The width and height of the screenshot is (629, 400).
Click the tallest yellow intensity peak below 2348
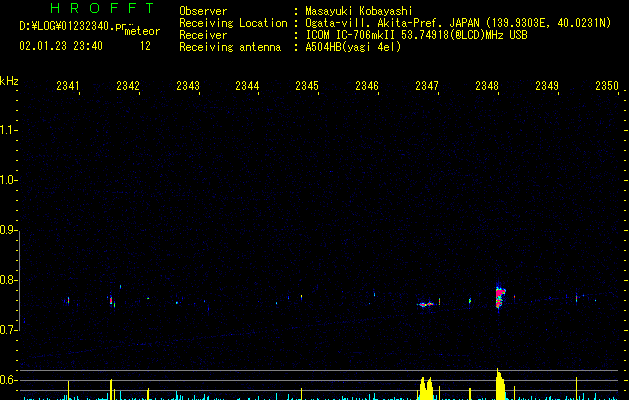(x=500, y=384)
